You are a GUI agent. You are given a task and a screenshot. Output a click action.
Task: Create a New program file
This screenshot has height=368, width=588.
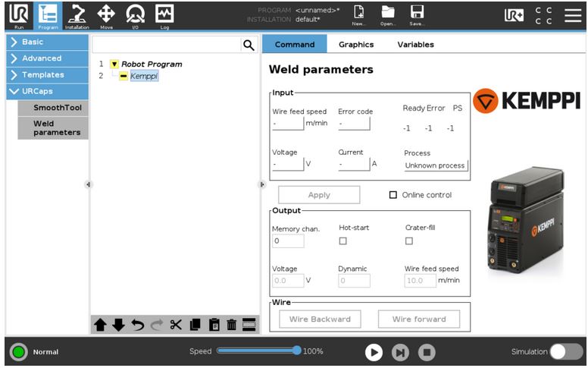(x=358, y=16)
